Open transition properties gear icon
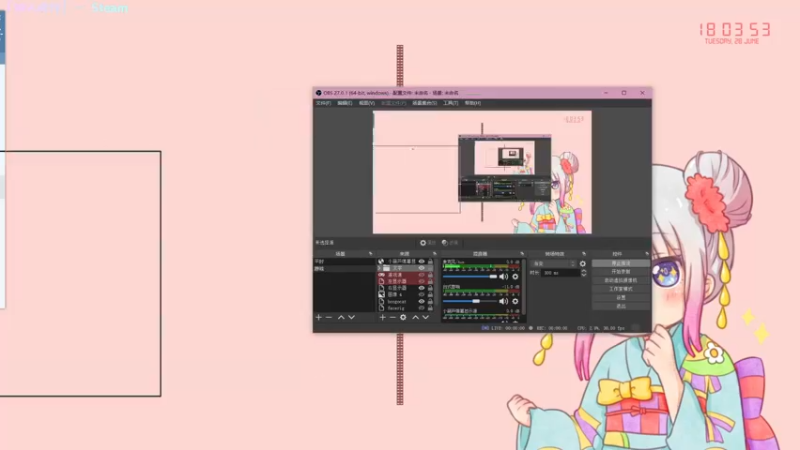This screenshot has width=800, height=450. click(x=583, y=264)
